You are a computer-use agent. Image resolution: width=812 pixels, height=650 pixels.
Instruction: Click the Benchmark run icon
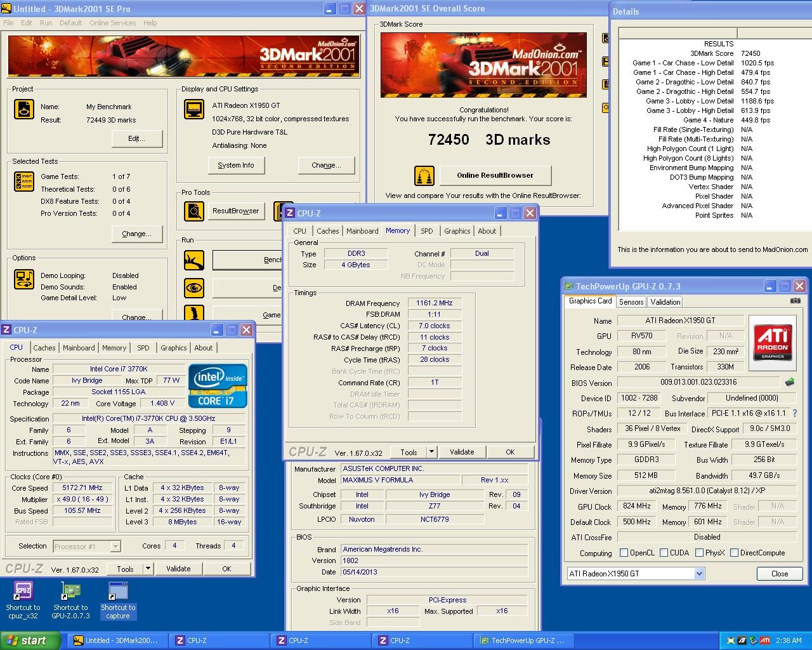click(194, 260)
